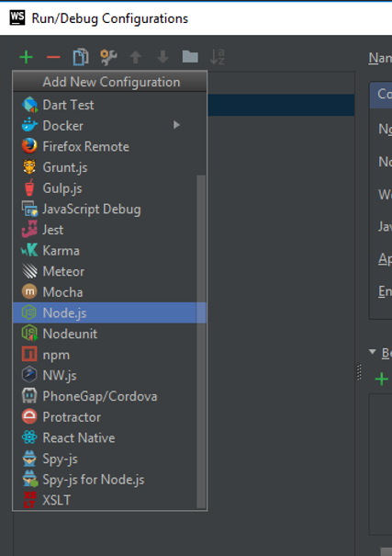Collapse the Before launch section triangle
The height and width of the screenshot is (556, 392).
(x=372, y=352)
